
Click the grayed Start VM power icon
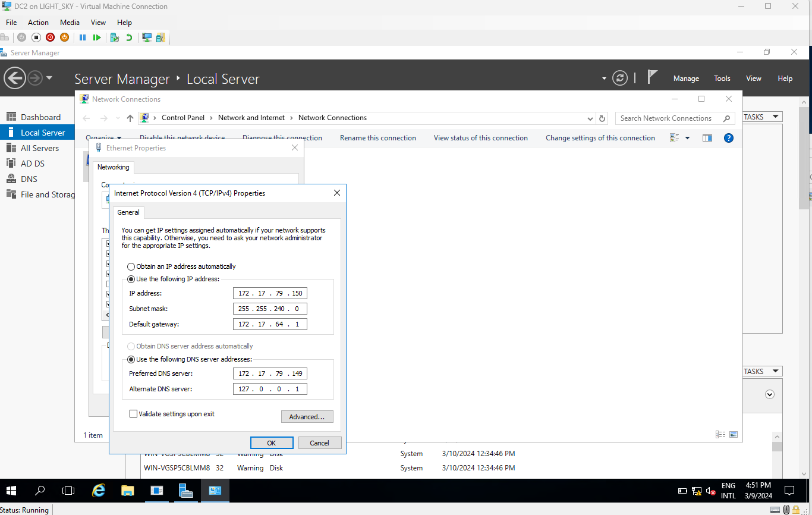pos(21,37)
